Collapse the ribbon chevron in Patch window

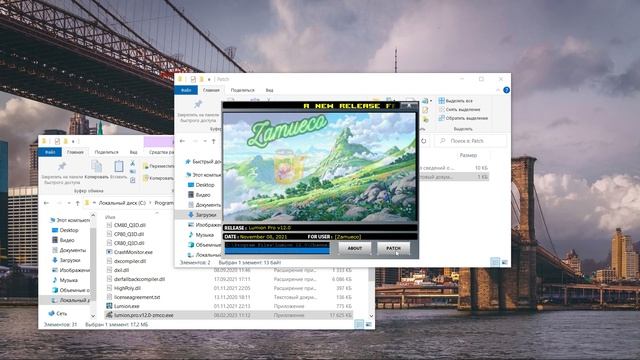(x=498, y=90)
